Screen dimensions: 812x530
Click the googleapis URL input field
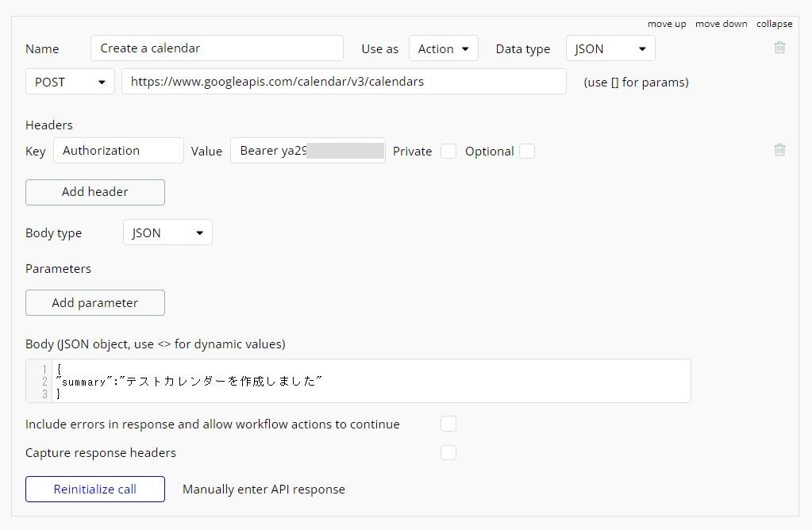(x=344, y=82)
